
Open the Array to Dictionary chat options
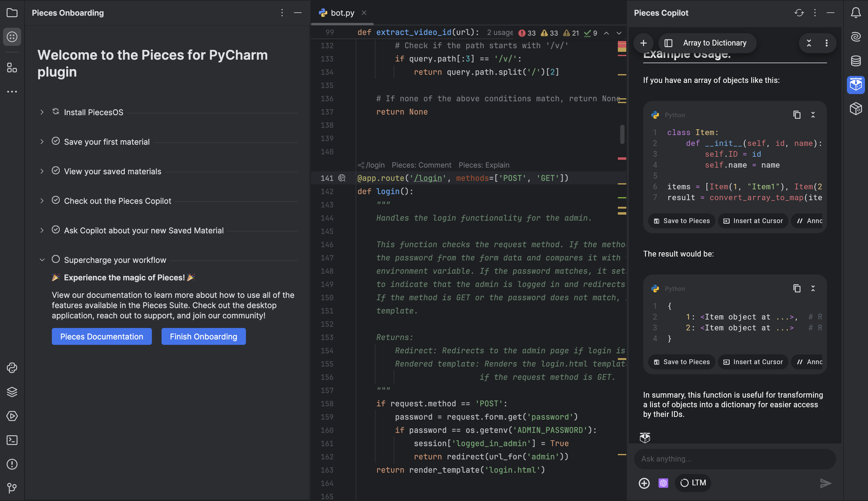[826, 43]
